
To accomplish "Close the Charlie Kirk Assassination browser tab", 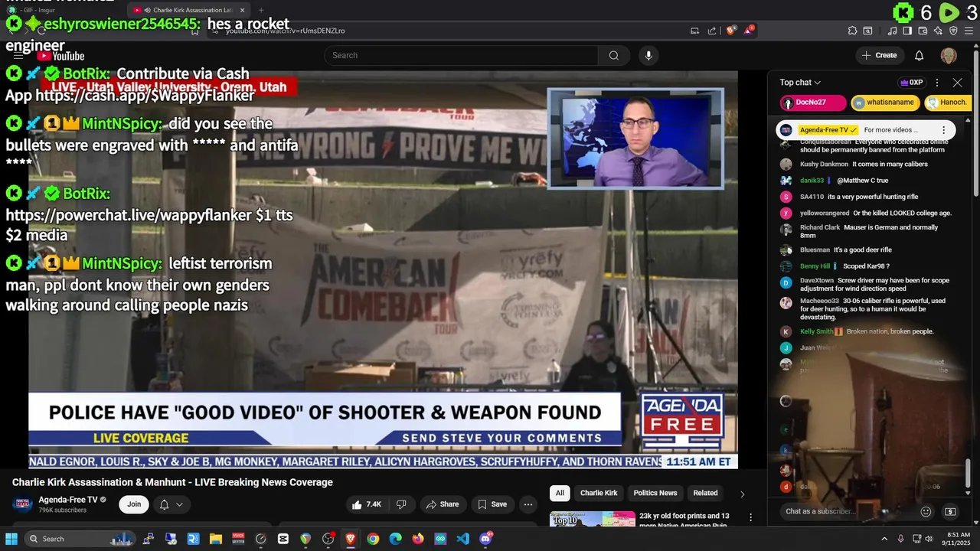I will pos(243,10).
